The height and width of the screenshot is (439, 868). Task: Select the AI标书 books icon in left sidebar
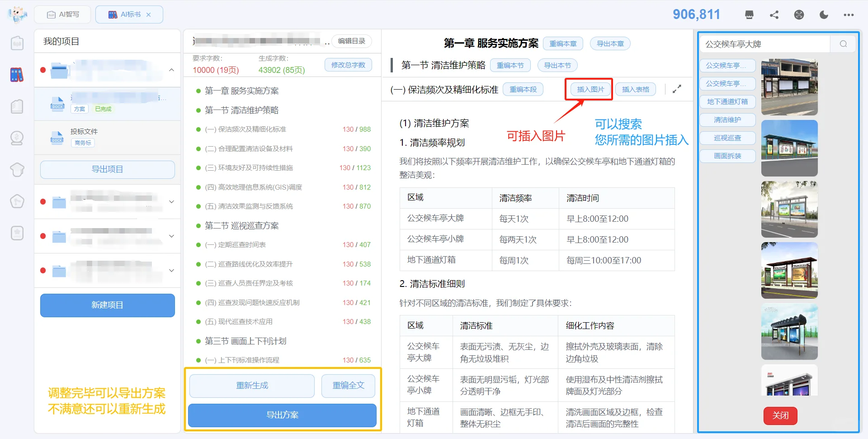(17, 75)
